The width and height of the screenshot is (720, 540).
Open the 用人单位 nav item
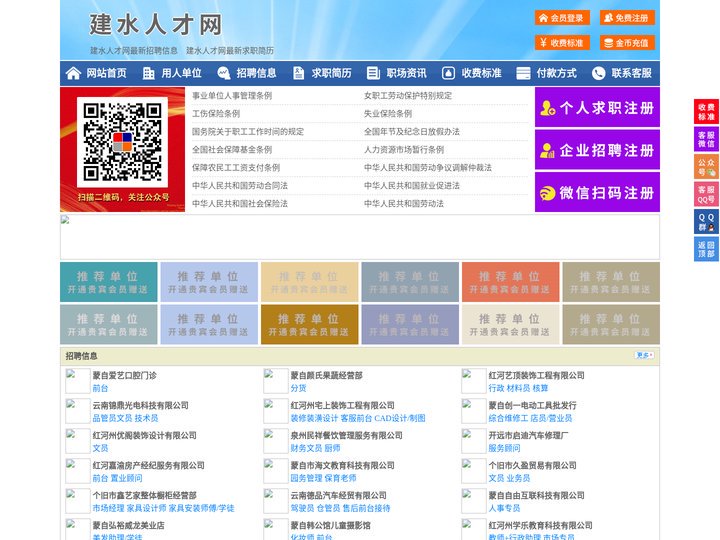(x=181, y=73)
